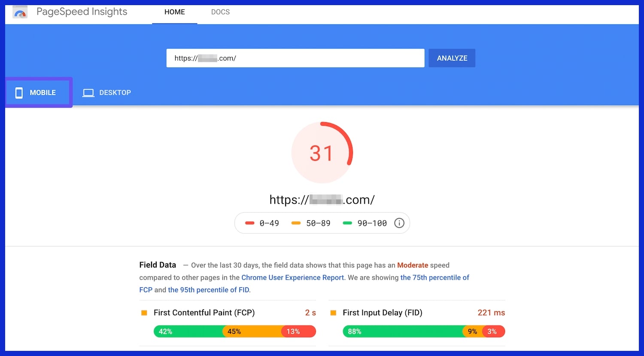The height and width of the screenshot is (356, 644).
Task: Follow the 75th percentile of FCP link
Action: click(434, 278)
